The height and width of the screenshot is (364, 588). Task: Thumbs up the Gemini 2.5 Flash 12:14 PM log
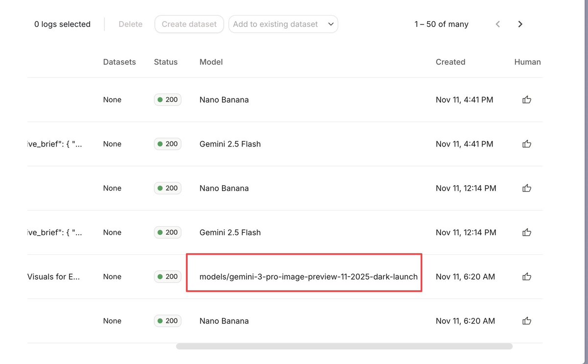(x=527, y=232)
